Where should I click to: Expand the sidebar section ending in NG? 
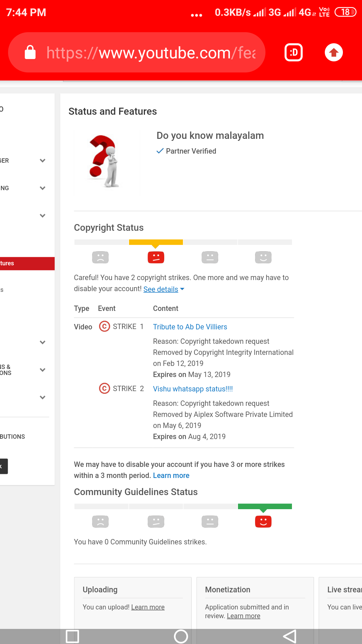pos(43,188)
